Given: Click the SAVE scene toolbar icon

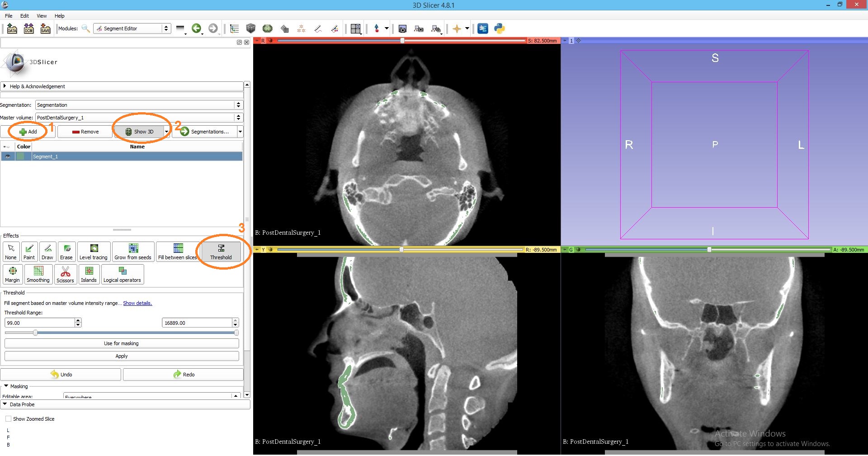Looking at the screenshot, I should coord(46,28).
